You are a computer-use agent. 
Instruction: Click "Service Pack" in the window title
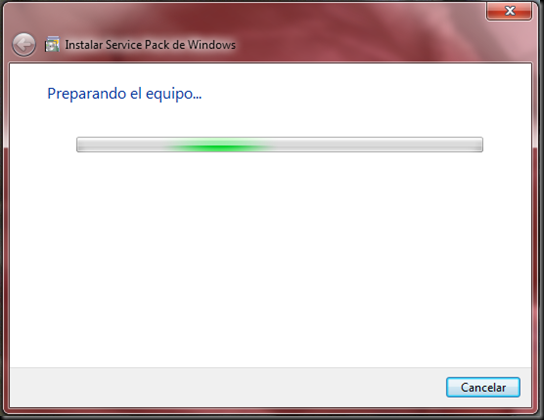140,45
